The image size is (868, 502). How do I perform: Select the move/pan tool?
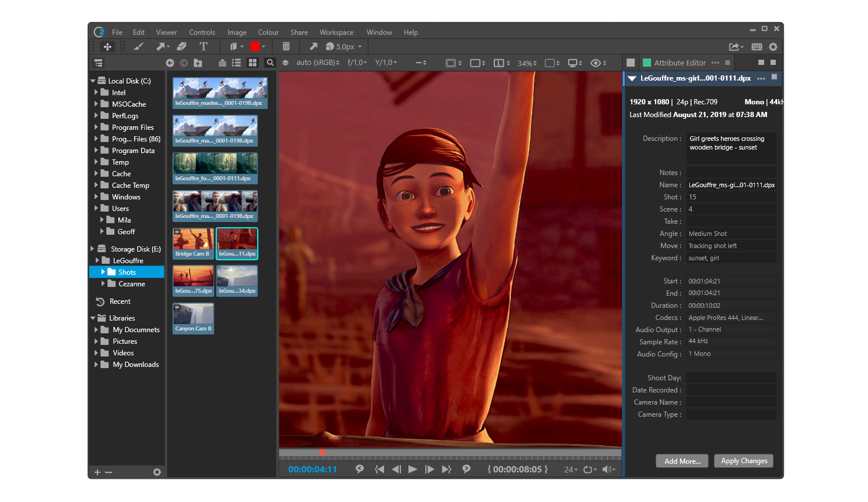point(107,46)
